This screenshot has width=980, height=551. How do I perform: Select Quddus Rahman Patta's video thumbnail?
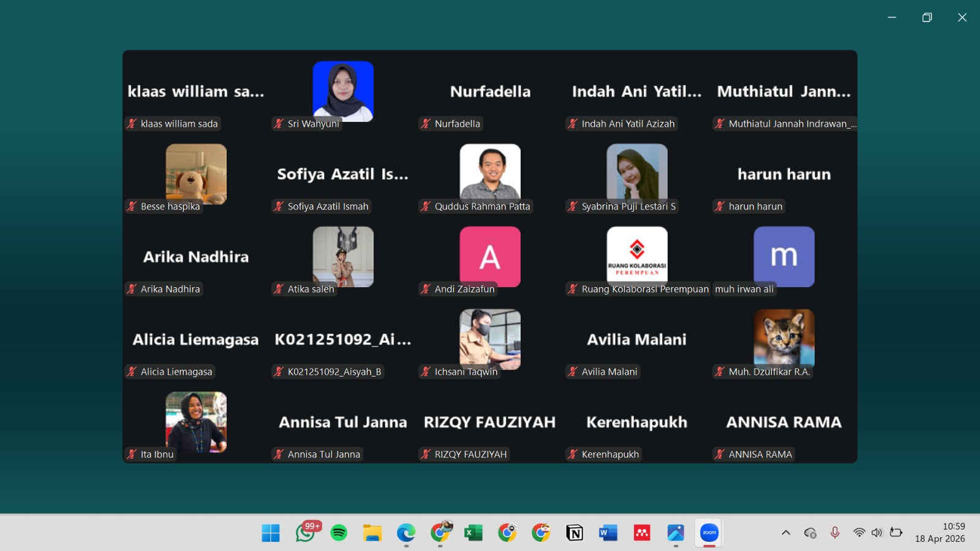pos(490,173)
